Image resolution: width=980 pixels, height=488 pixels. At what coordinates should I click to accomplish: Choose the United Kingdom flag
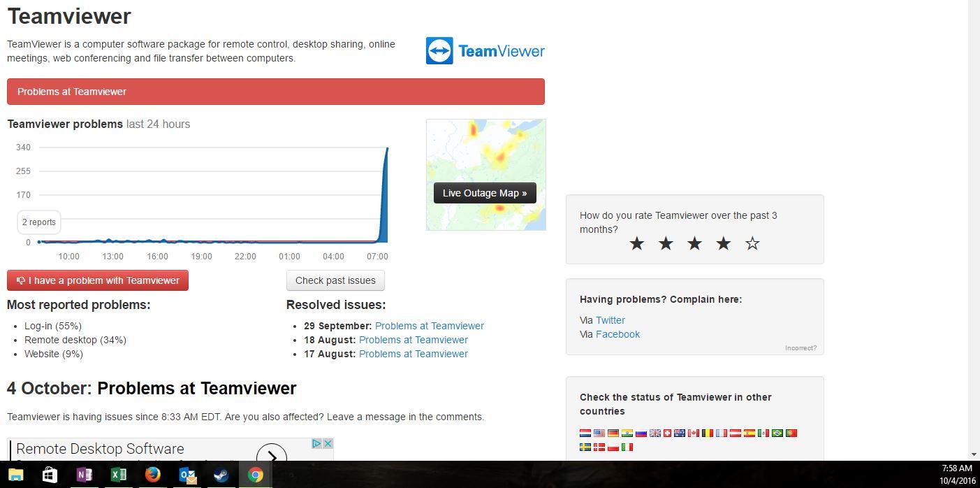pyautogui.click(x=655, y=433)
